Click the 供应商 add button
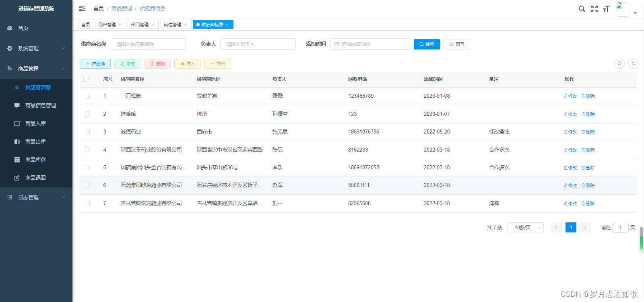The image size is (644, 302). point(95,64)
